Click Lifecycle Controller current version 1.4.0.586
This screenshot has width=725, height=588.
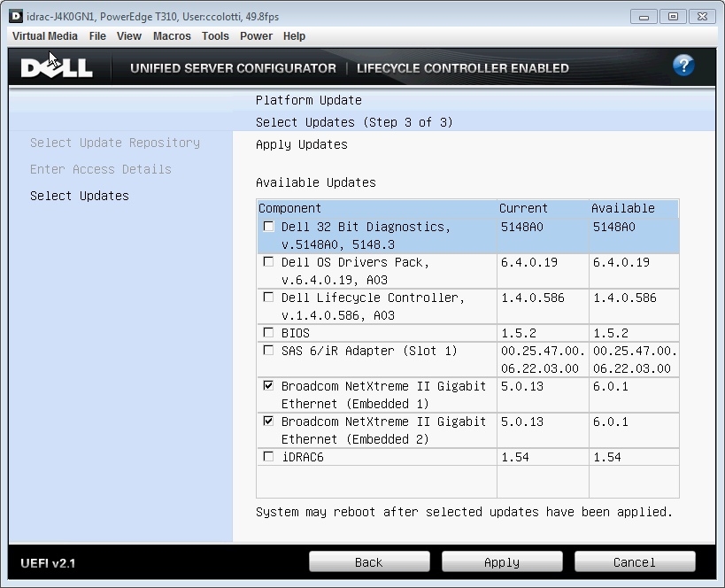click(533, 298)
